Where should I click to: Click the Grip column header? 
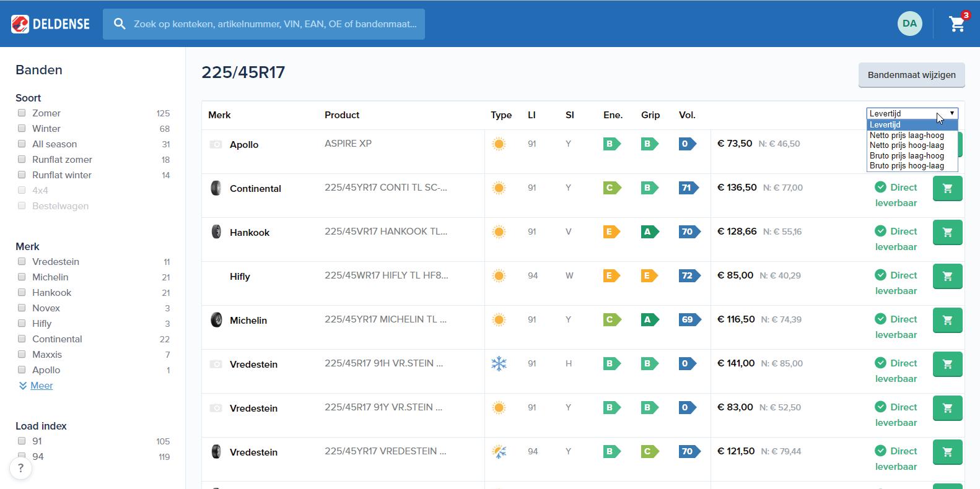(x=650, y=115)
